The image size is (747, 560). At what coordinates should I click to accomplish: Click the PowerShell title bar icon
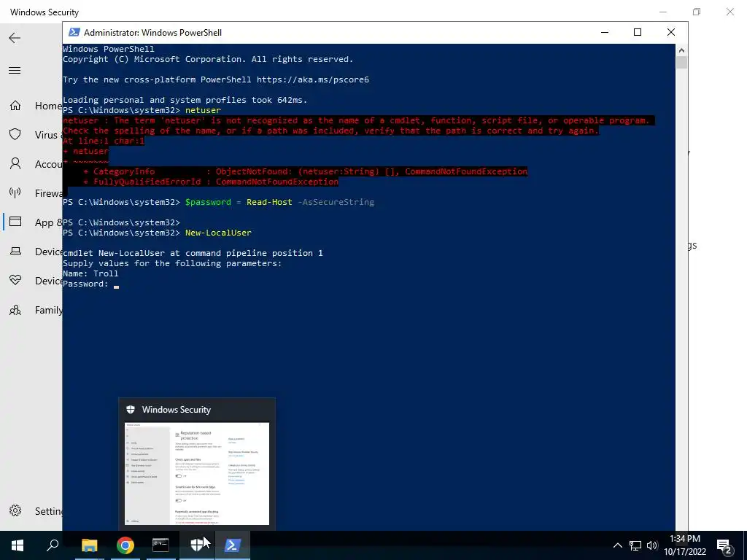click(74, 32)
